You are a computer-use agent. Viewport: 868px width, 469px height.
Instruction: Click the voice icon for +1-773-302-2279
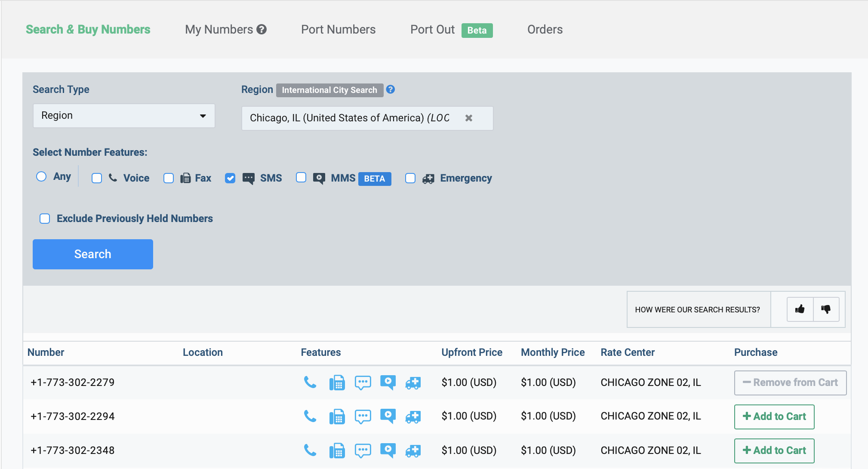click(x=310, y=382)
